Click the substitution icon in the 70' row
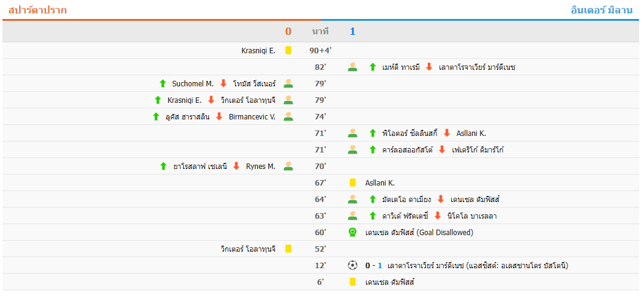Viewport: 644px width, 297px height. (x=288, y=166)
